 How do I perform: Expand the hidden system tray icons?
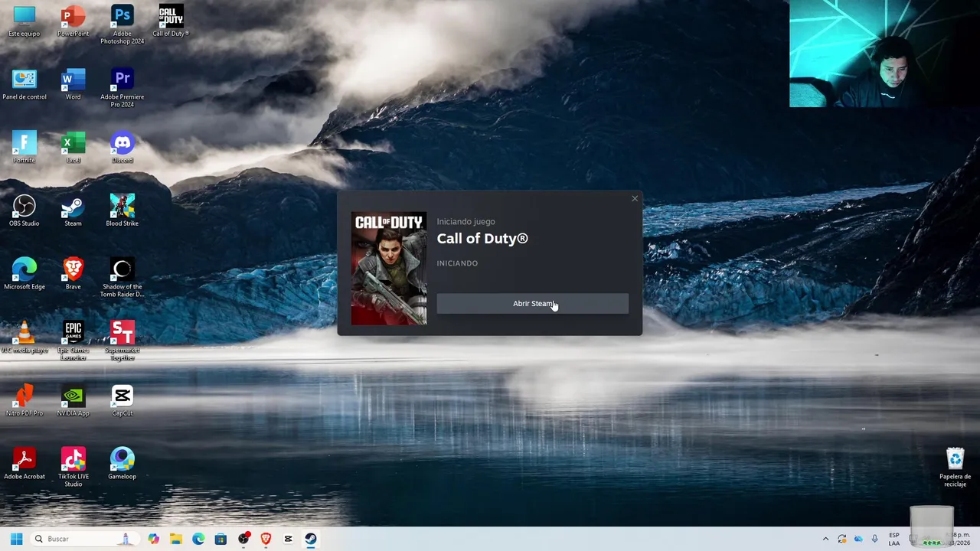(x=825, y=539)
